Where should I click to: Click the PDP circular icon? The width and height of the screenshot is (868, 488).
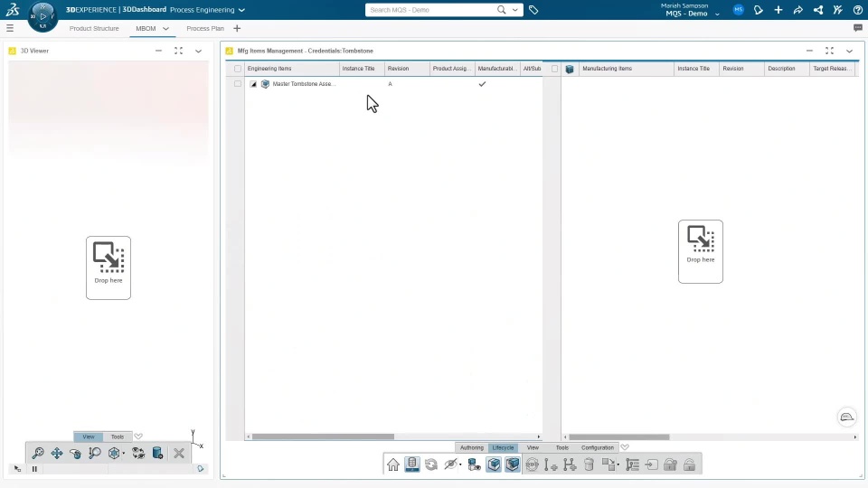click(532, 465)
